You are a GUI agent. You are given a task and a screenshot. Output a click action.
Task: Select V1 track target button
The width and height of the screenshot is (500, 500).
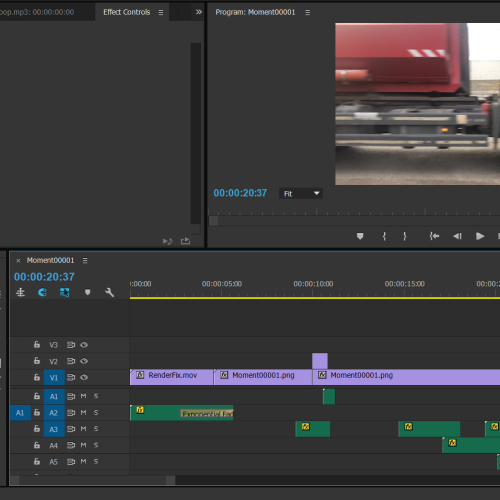coord(54,378)
